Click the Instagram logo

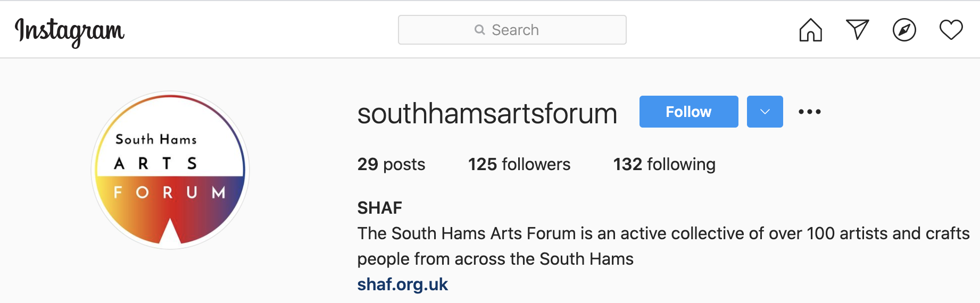70,32
